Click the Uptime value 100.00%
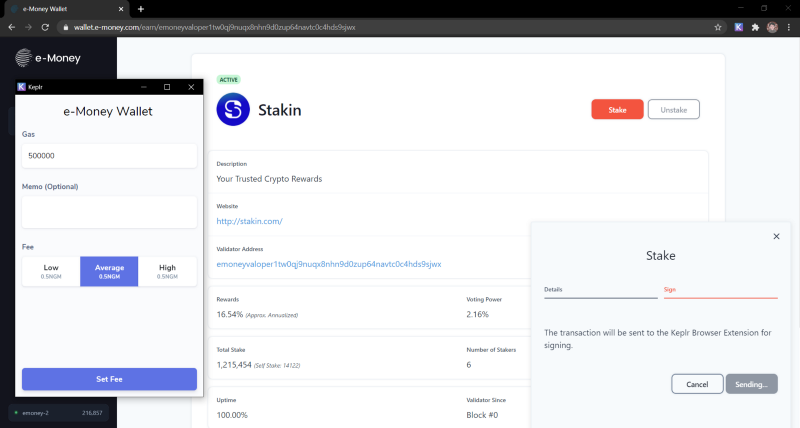 click(232, 415)
